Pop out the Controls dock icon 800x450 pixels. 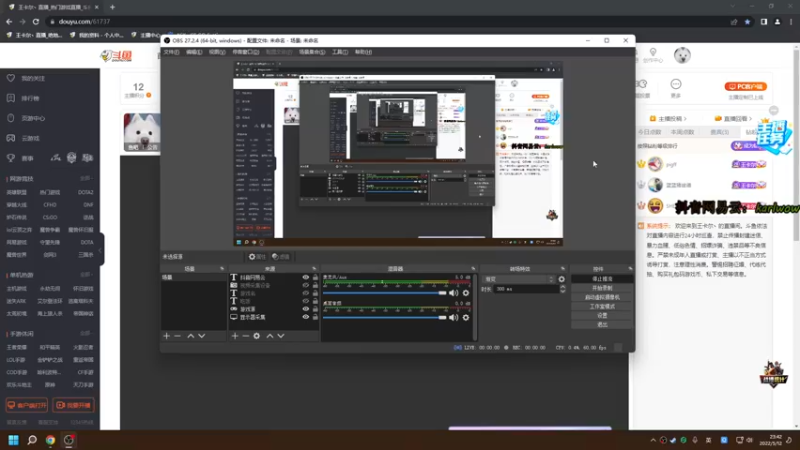(630, 268)
